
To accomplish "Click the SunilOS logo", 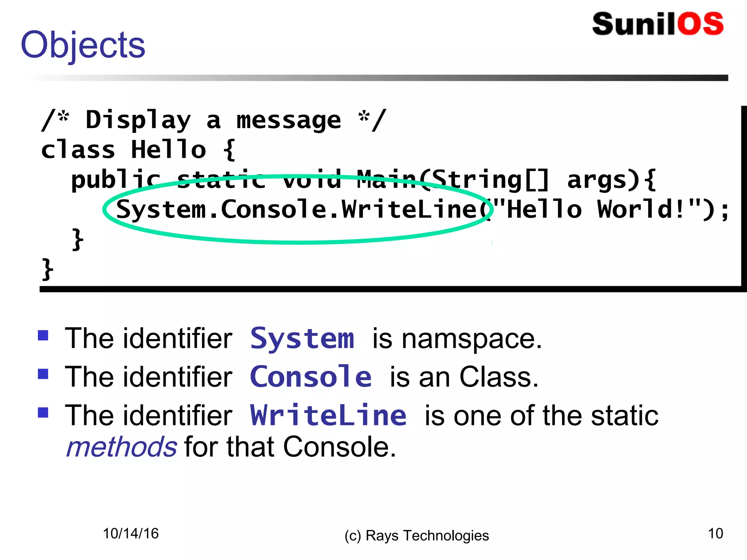I will coord(658,24).
